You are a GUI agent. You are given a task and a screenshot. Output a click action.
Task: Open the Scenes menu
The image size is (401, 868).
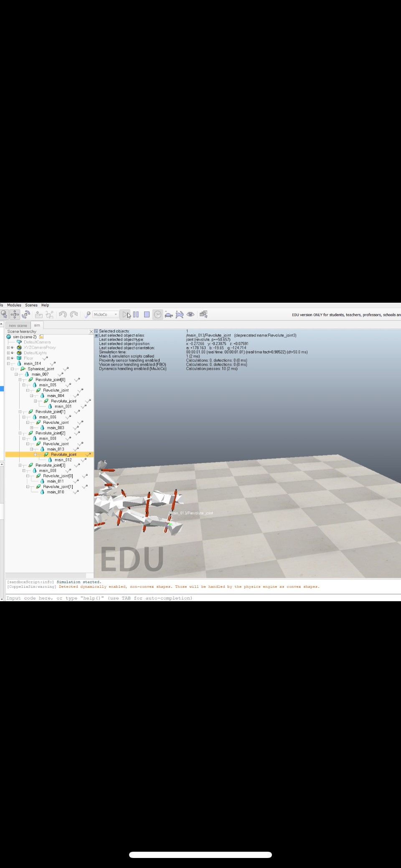click(x=31, y=305)
